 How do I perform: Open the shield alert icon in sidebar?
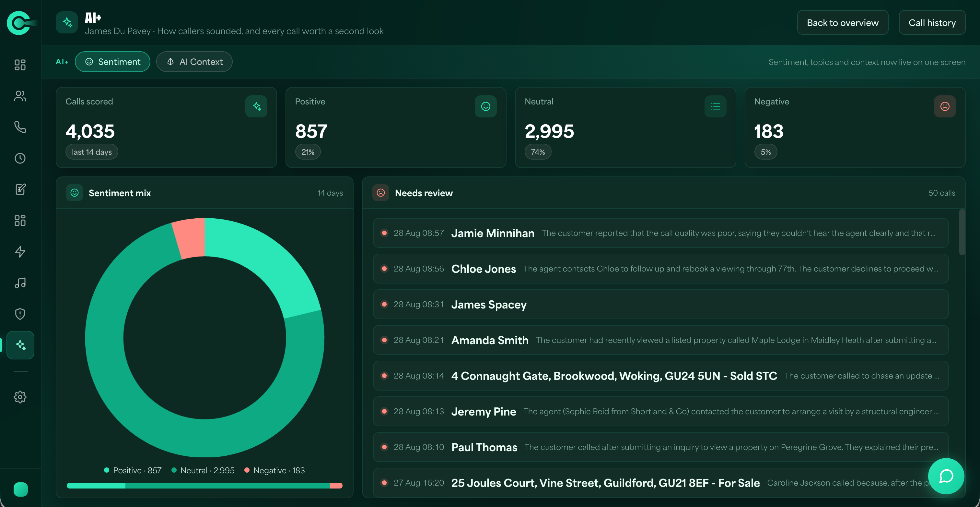20,314
